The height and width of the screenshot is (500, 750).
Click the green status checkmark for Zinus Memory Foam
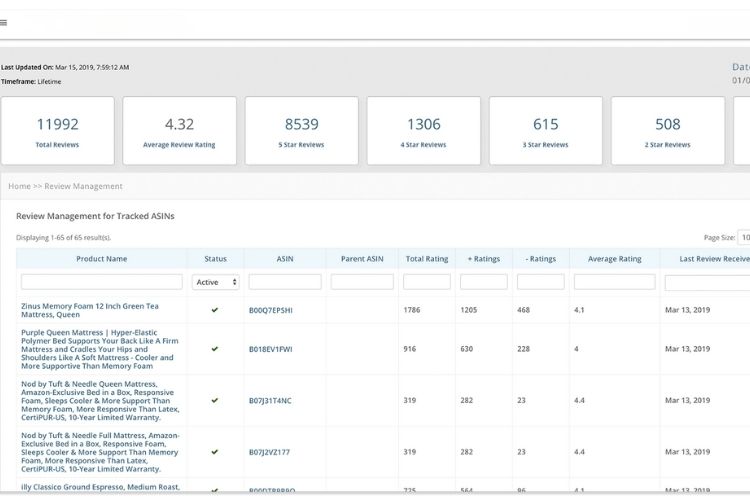pyautogui.click(x=215, y=310)
